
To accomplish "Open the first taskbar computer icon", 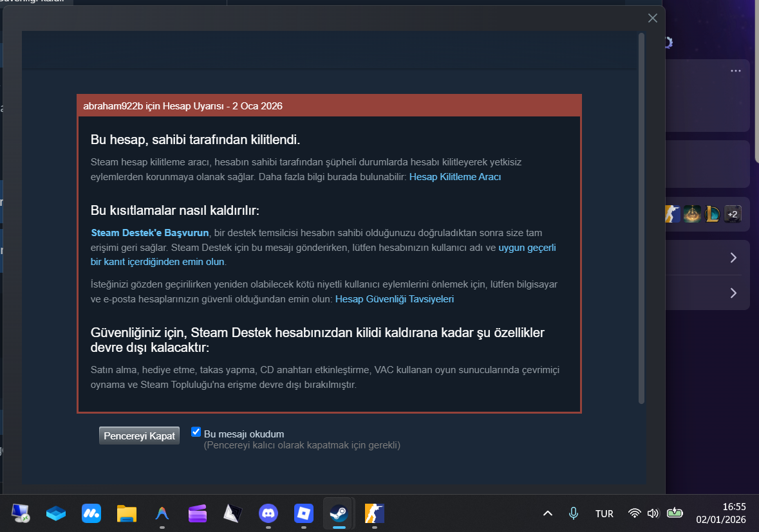I will click(21, 513).
